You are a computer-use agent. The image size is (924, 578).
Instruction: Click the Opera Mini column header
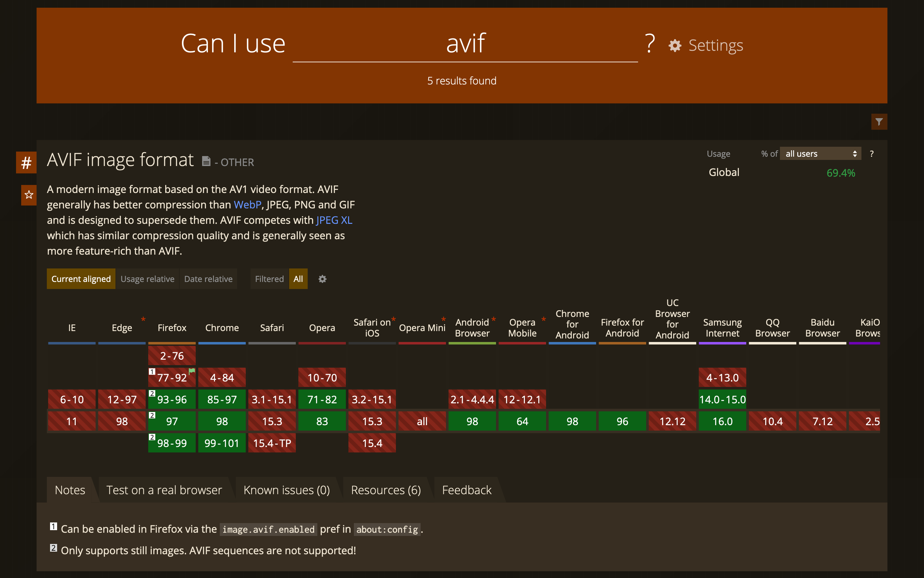click(x=422, y=328)
